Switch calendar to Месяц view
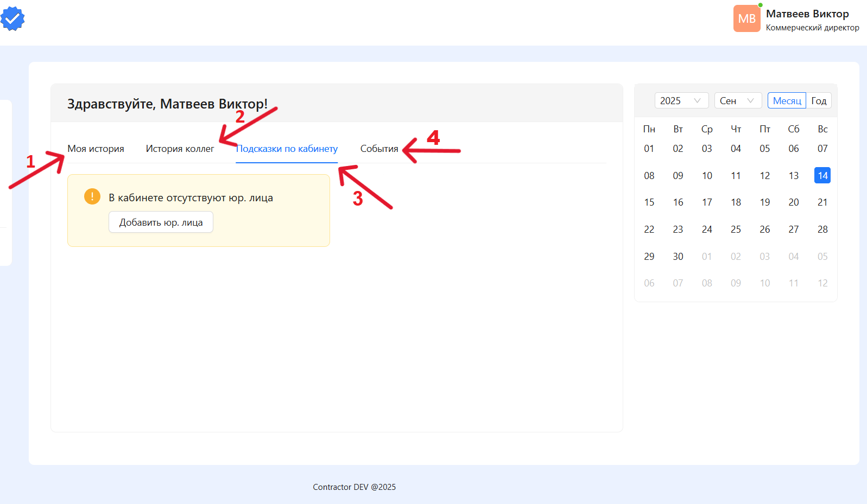This screenshot has height=504, width=867. (787, 101)
